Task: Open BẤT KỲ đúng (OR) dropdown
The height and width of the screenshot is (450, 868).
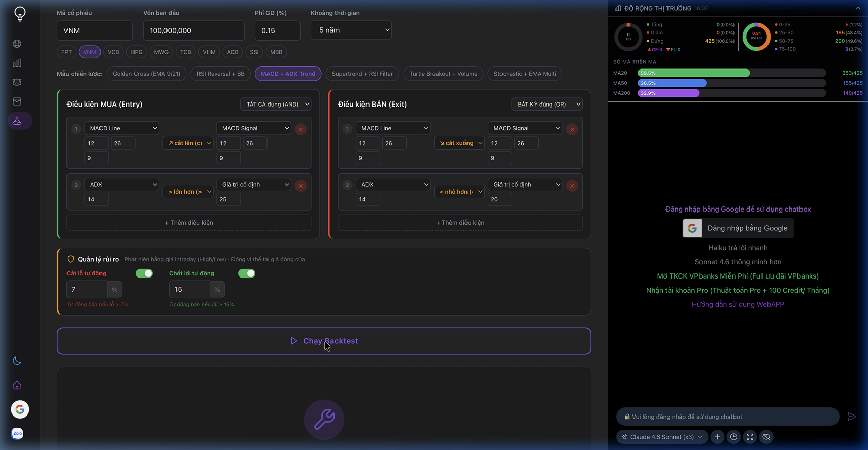Action: 547,104
